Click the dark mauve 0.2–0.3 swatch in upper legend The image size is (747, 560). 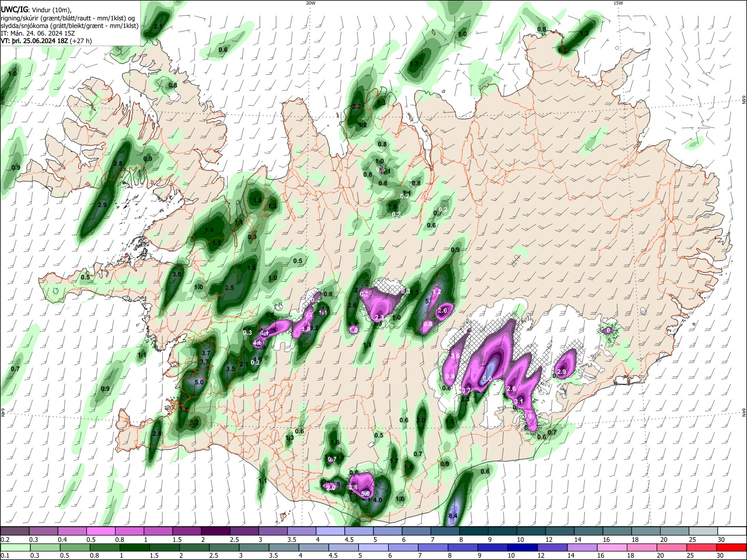pos(15,531)
